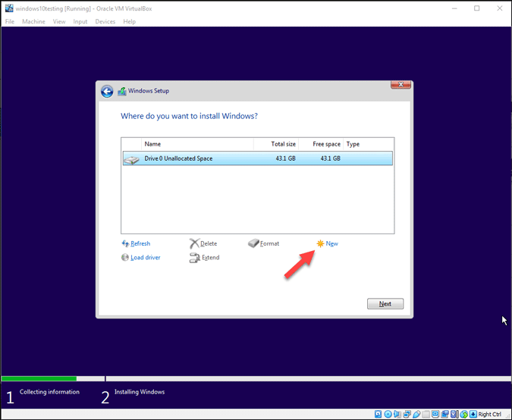
Task: Click the USB devices status bar icon
Action: point(417,414)
